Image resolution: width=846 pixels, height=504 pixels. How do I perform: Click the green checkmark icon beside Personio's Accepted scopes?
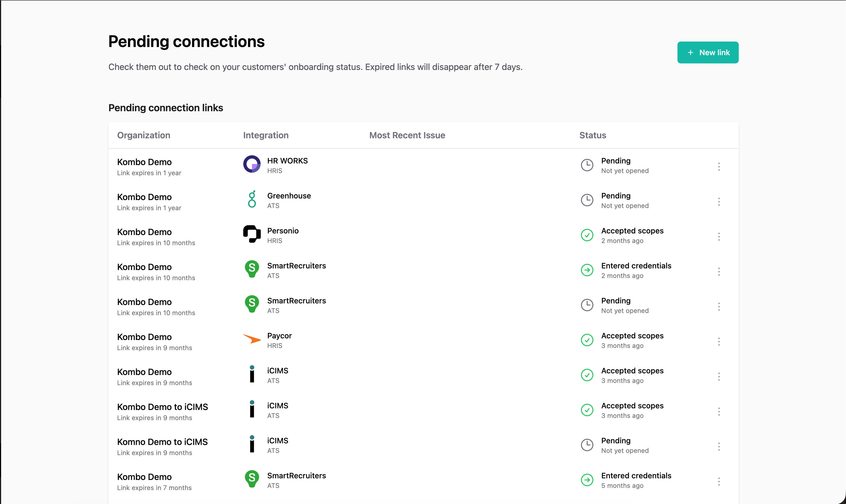point(587,235)
